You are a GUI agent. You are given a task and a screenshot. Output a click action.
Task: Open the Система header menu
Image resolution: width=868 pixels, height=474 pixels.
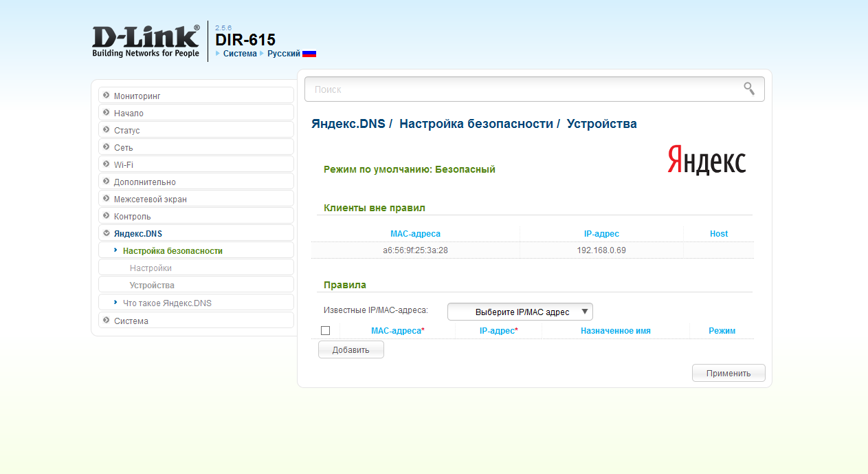(240, 54)
